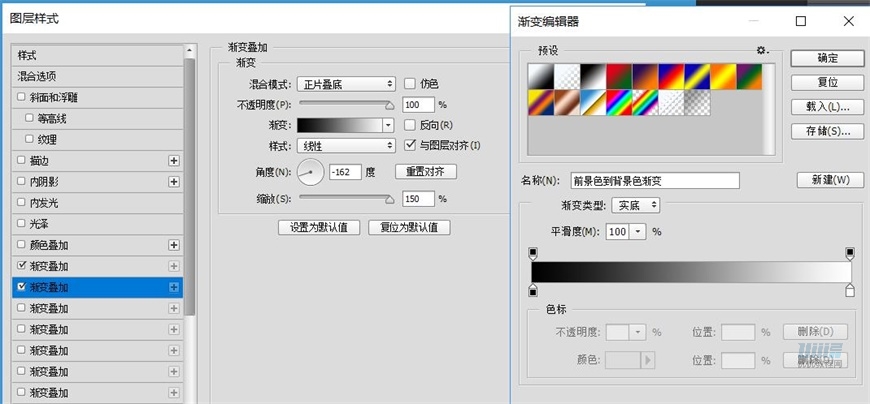Toggle the 反向(R) reverse checkbox
This screenshot has width=870, height=404.
pos(410,125)
